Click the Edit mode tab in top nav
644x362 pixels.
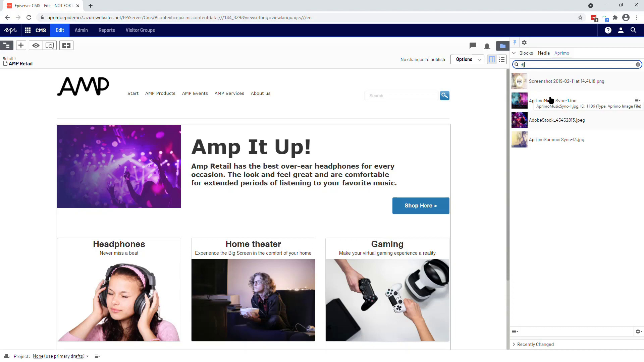point(60,30)
